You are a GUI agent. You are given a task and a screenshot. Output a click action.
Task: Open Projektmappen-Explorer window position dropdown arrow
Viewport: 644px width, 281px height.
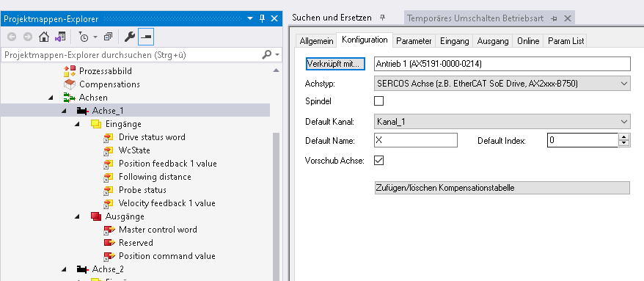(250, 18)
